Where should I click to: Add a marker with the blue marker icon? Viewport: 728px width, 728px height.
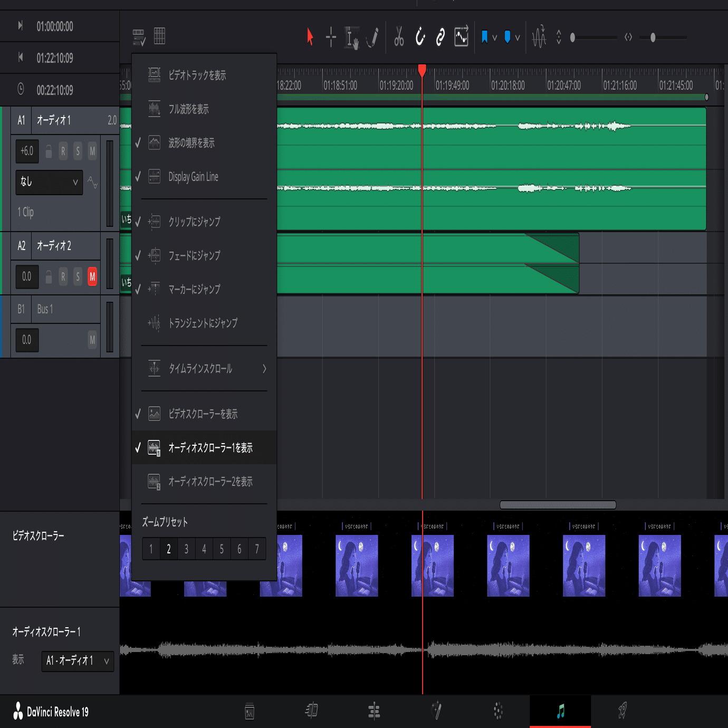(507, 37)
